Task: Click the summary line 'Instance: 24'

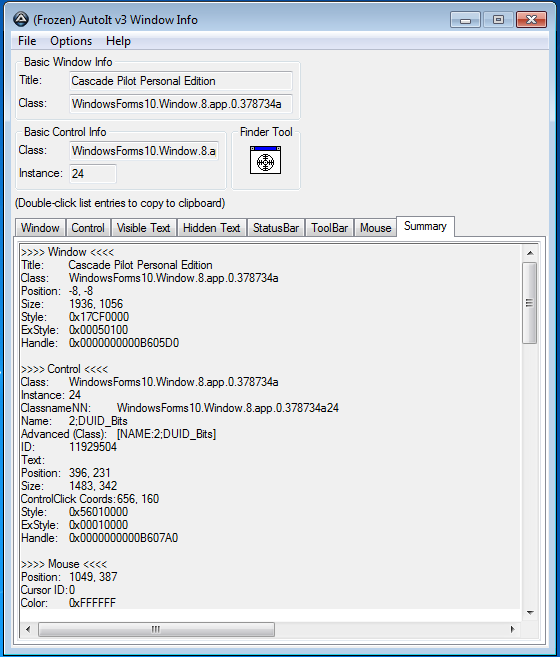Action: click(x=51, y=395)
